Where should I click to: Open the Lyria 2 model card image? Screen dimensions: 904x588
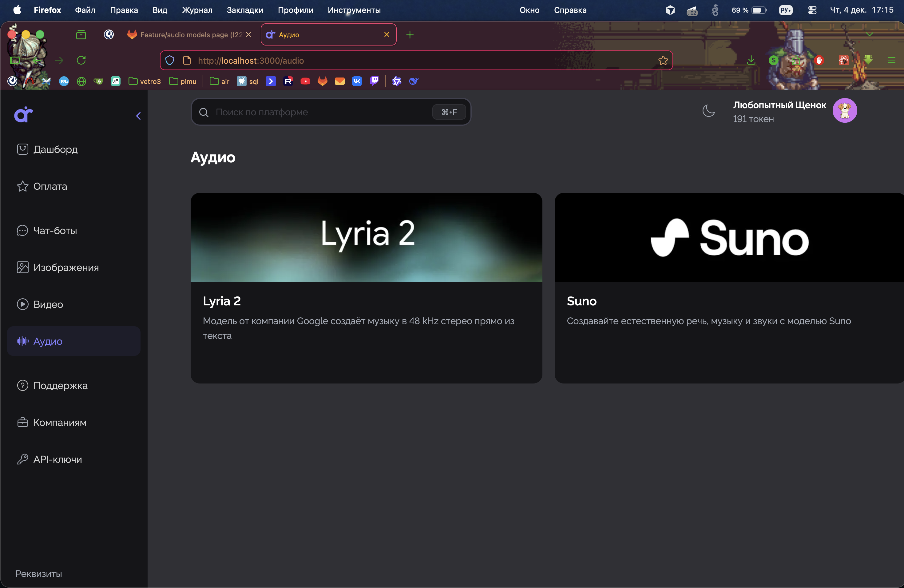pos(366,237)
